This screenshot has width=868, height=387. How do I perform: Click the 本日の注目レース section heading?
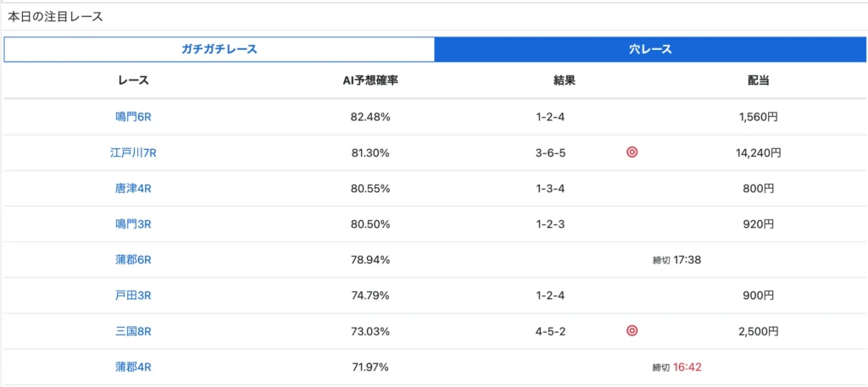click(x=56, y=16)
